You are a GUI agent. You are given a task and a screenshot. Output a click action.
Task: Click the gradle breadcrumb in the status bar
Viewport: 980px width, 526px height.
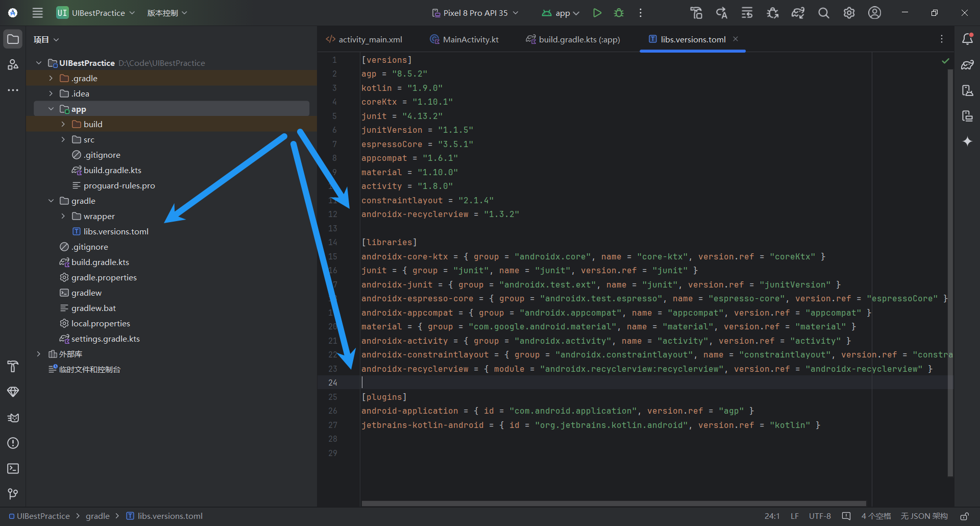pos(97,516)
